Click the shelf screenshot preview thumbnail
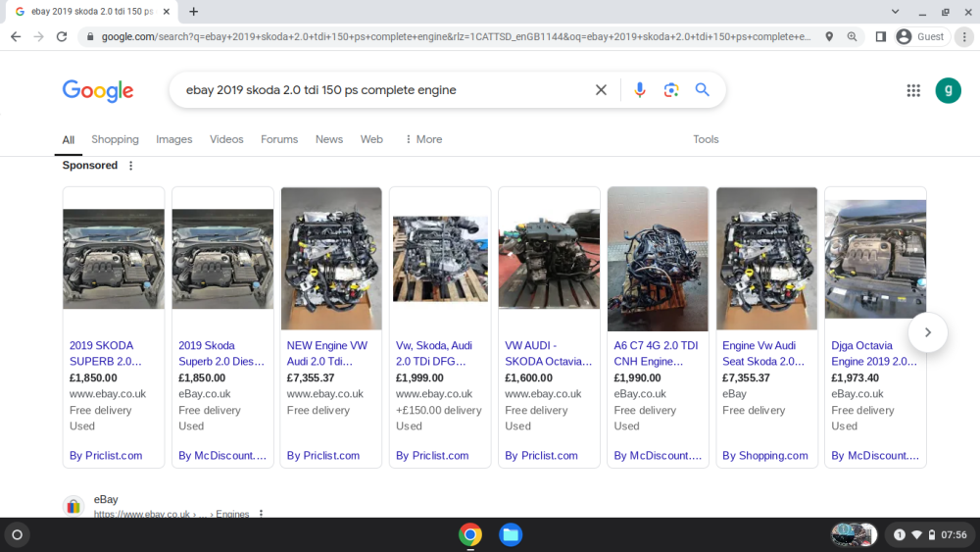The image size is (980, 552). tap(854, 535)
